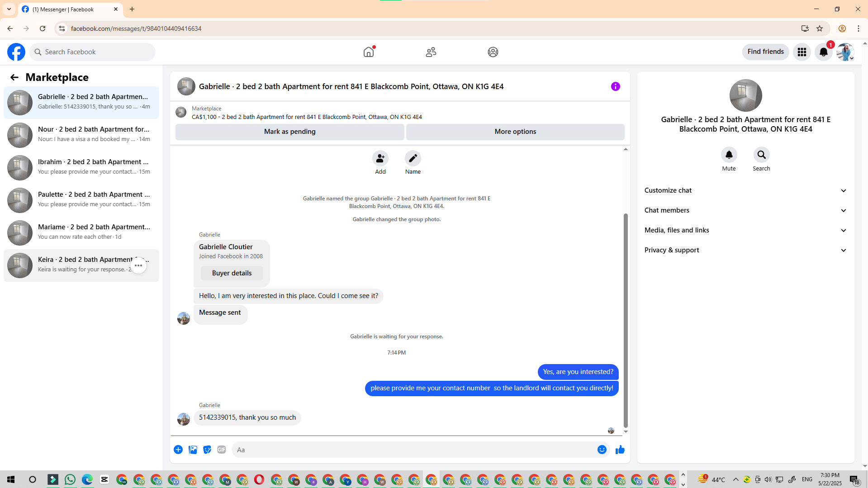Open options menu for Keira conversation

[x=138, y=265]
